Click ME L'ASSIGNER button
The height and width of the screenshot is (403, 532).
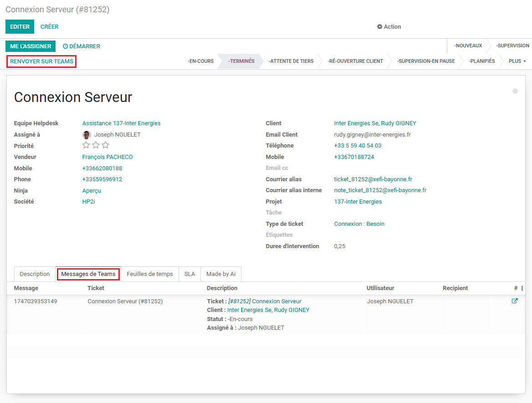[x=31, y=46]
